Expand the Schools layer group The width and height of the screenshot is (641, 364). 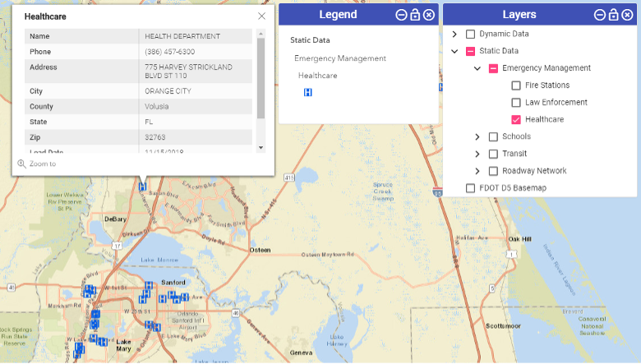[x=477, y=137]
